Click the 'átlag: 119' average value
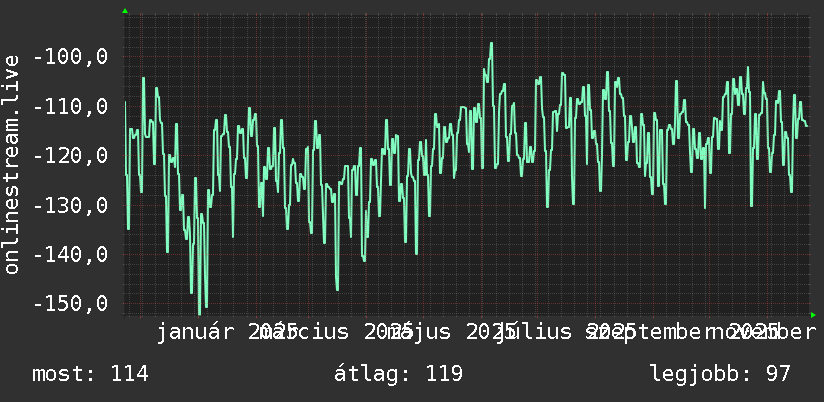This screenshot has height=402, width=824. tap(398, 374)
